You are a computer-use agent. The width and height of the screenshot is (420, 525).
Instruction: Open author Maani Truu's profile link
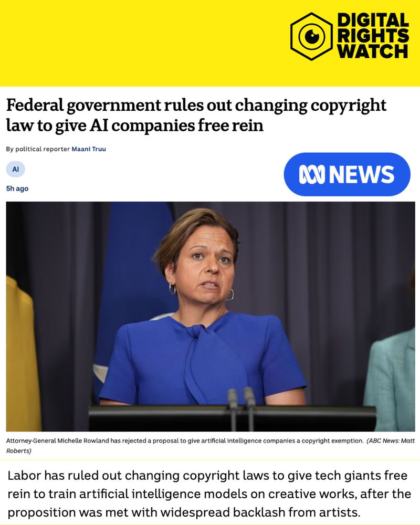pyautogui.click(x=89, y=149)
